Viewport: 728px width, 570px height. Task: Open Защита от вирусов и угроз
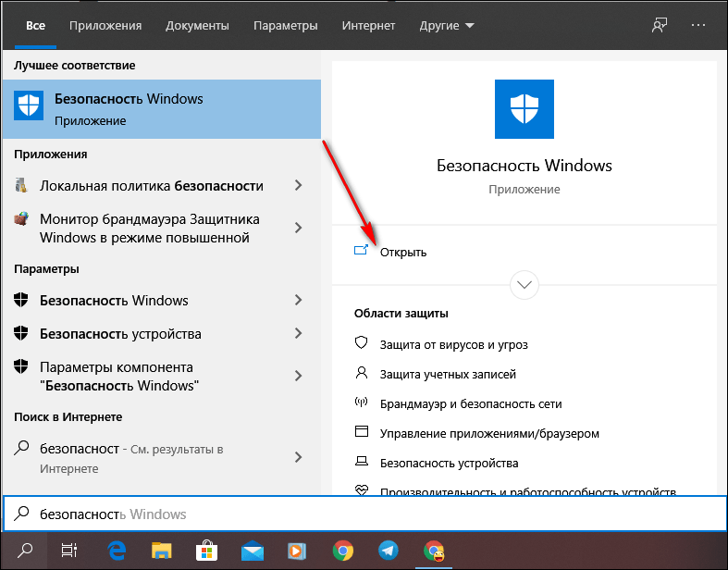[453, 345]
